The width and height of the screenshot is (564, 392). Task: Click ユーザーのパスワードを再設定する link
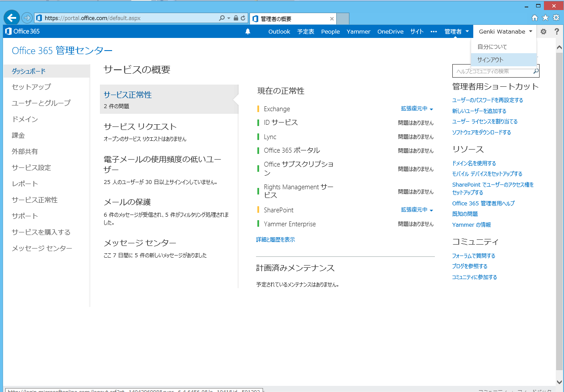[488, 100]
